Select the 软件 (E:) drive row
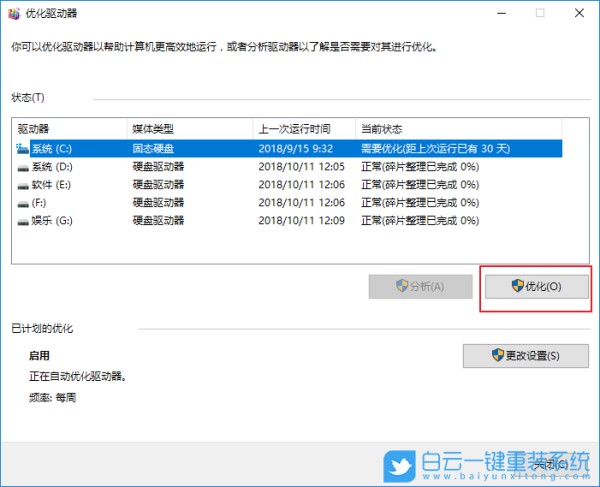 click(289, 185)
